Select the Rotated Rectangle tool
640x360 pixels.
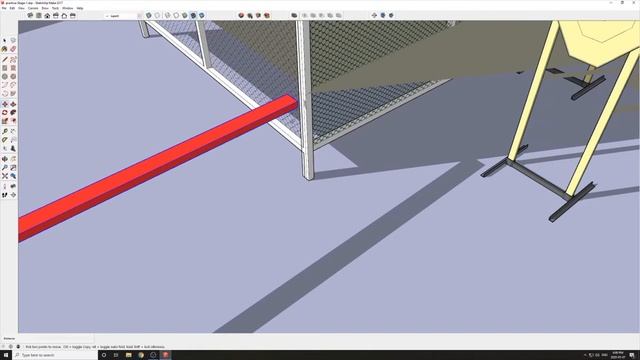pos(13,68)
